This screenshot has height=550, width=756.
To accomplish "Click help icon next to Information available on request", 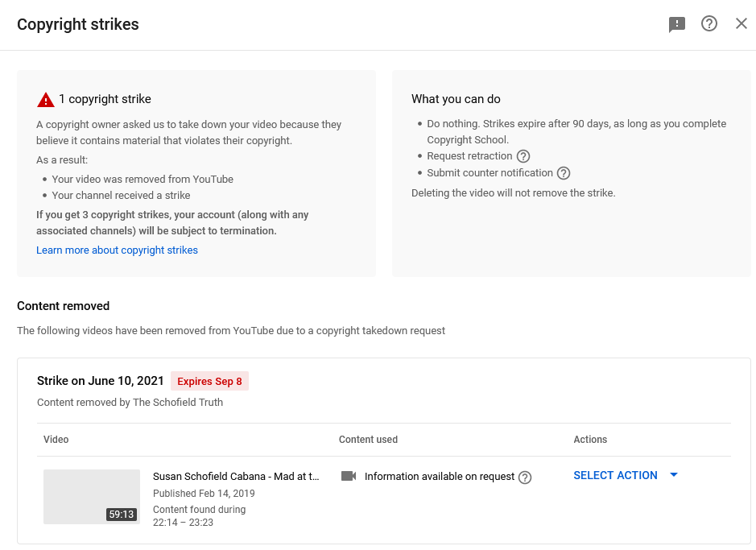I will pos(525,478).
